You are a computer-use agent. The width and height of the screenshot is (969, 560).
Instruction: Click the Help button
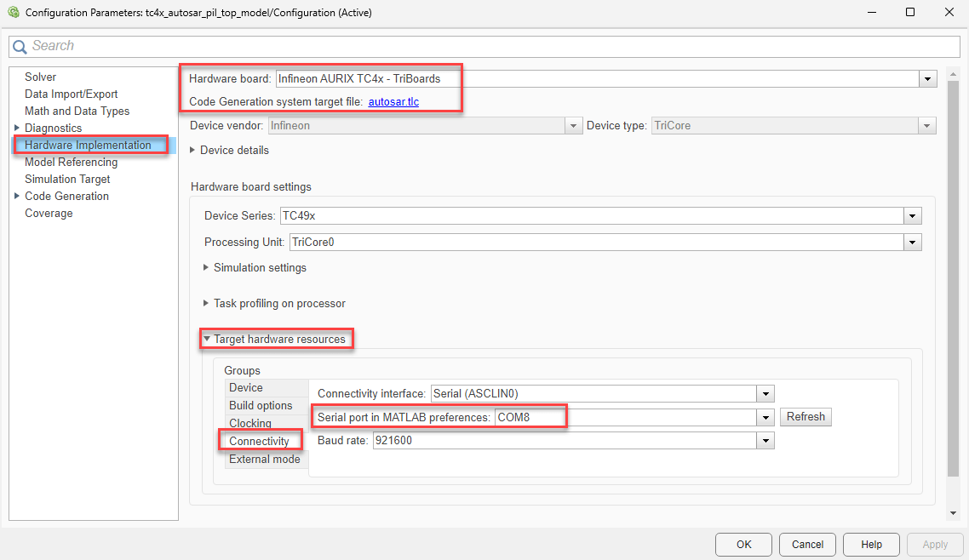(x=871, y=545)
